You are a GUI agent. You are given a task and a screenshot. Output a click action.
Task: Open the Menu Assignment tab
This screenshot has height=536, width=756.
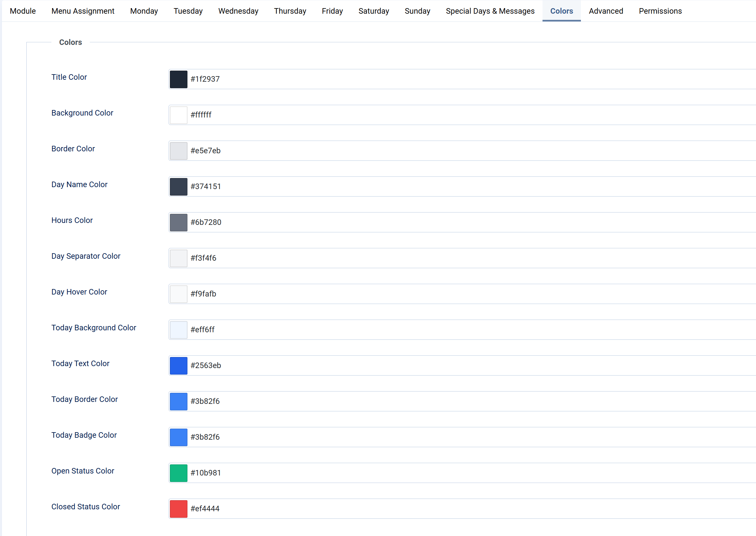point(83,11)
